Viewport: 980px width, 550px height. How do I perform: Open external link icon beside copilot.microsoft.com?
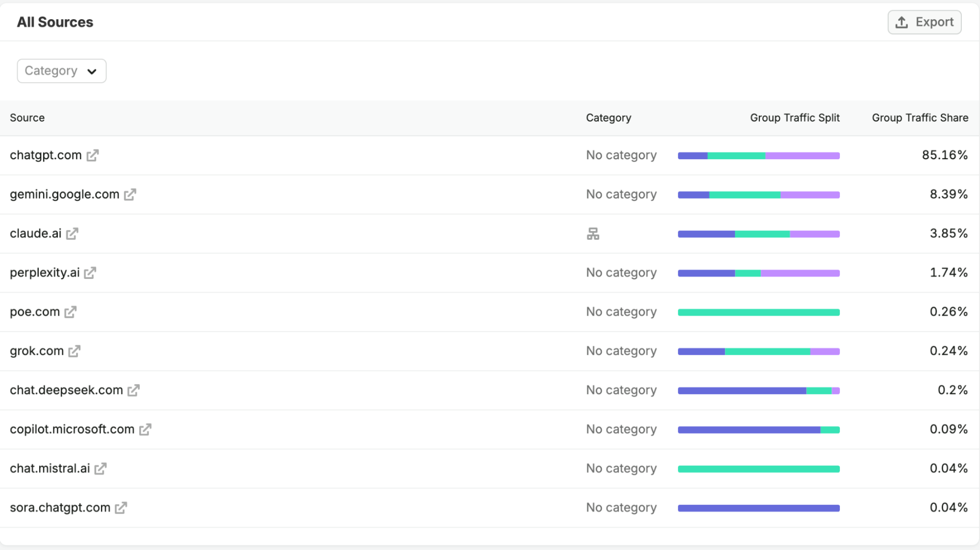pyautogui.click(x=145, y=430)
